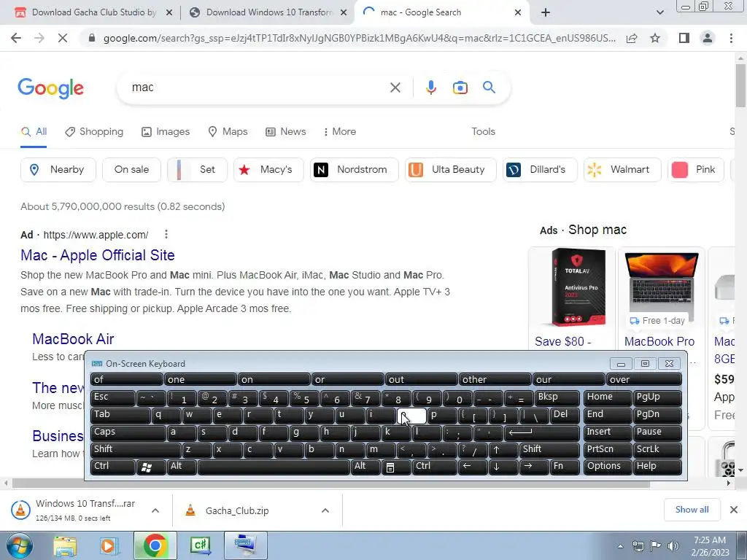Select the Maps results tab
This screenshot has height=560, width=747.
point(228,132)
